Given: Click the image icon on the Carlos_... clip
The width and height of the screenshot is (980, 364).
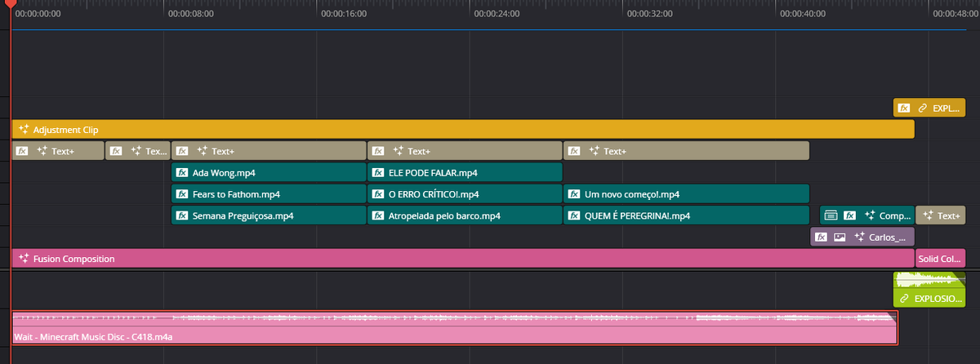Looking at the screenshot, I should [840, 237].
